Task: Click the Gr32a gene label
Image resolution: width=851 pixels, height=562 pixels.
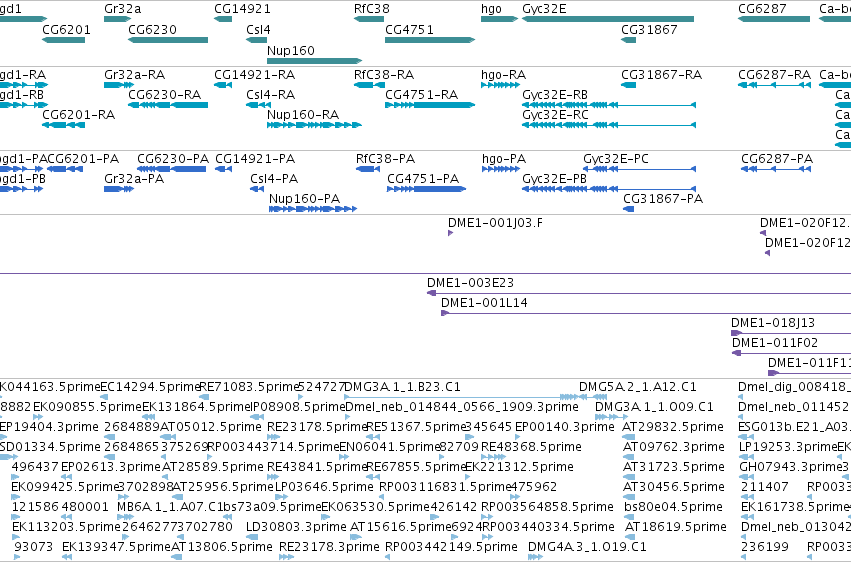Action: (x=123, y=9)
